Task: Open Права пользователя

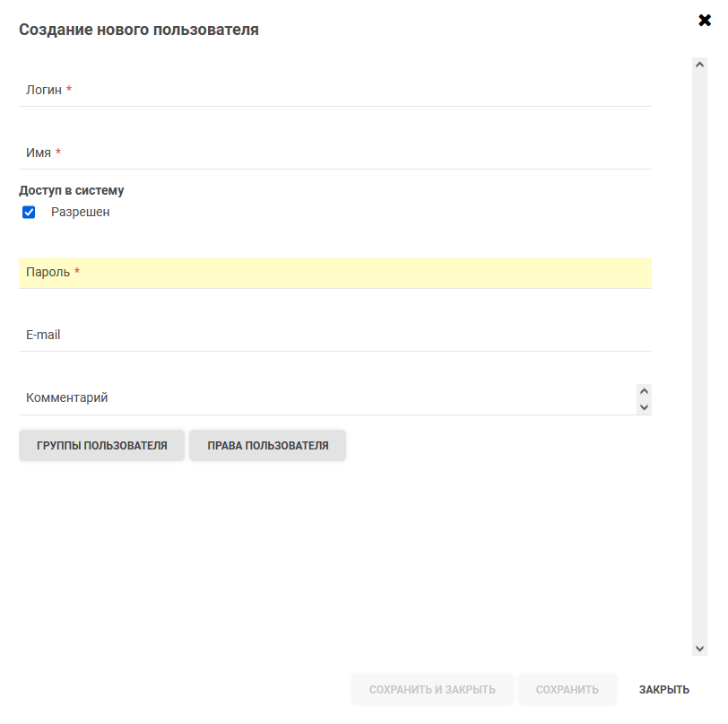Action: click(267, 446)
